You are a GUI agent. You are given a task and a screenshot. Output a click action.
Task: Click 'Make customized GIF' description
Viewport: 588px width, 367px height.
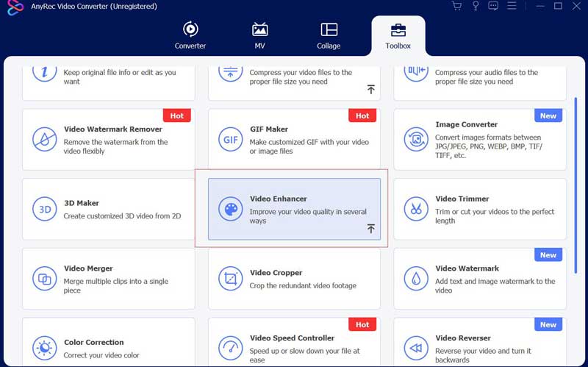309,146
